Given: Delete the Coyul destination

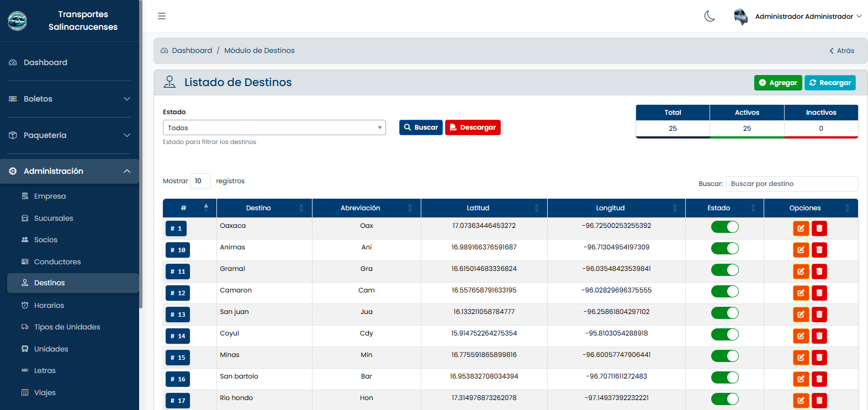Looking at the screenshot, I should [819, 336].
